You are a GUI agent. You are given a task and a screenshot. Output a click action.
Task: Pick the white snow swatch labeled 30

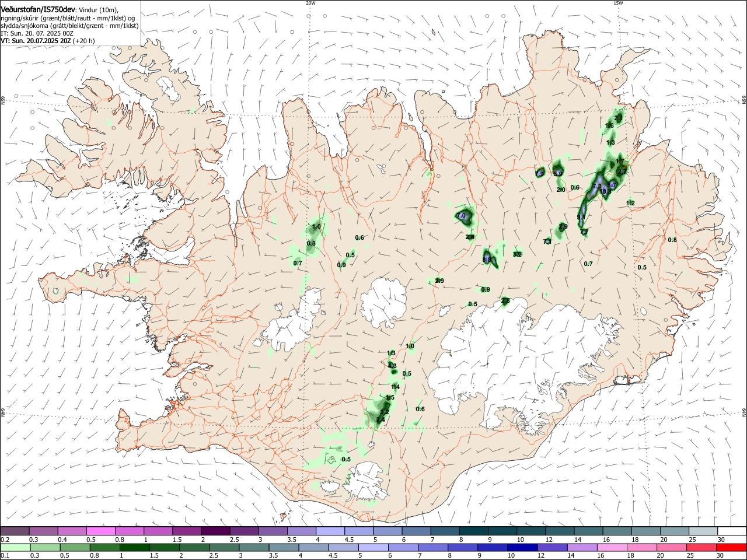(732, 531)
